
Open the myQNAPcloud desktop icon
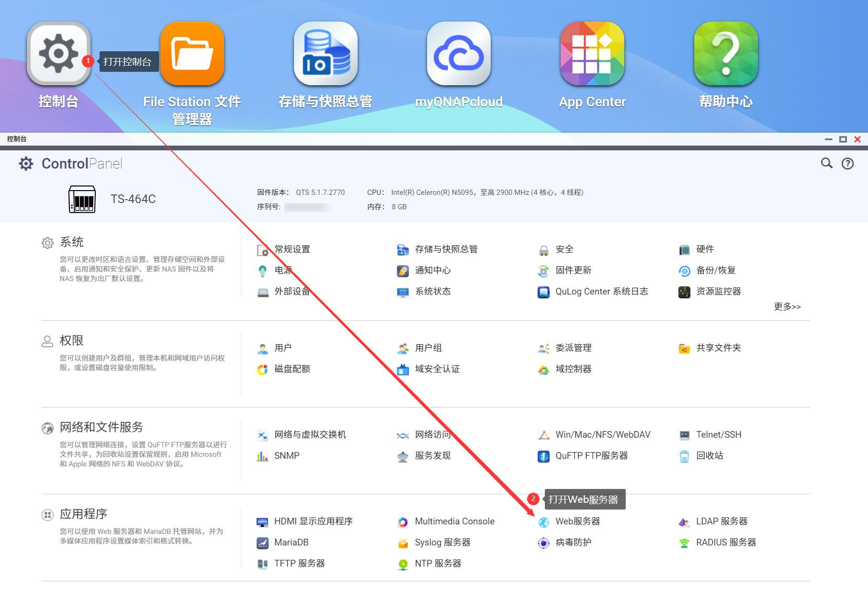(x=459, y=54)
